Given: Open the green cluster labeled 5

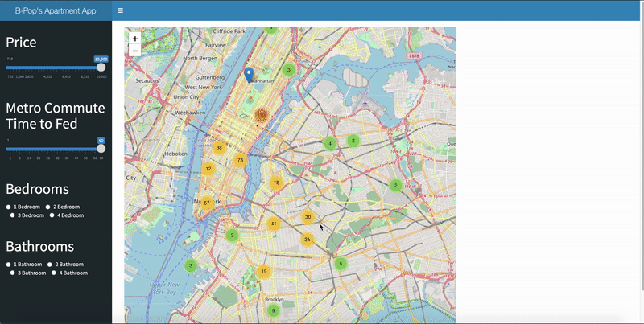Looking at the screenshot, I should 341,264.
